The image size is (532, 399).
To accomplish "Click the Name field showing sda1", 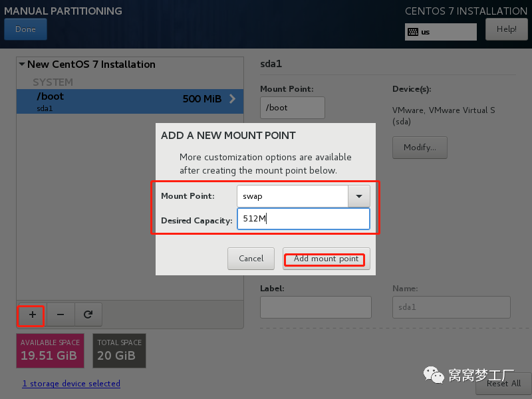I will point(450,307).
